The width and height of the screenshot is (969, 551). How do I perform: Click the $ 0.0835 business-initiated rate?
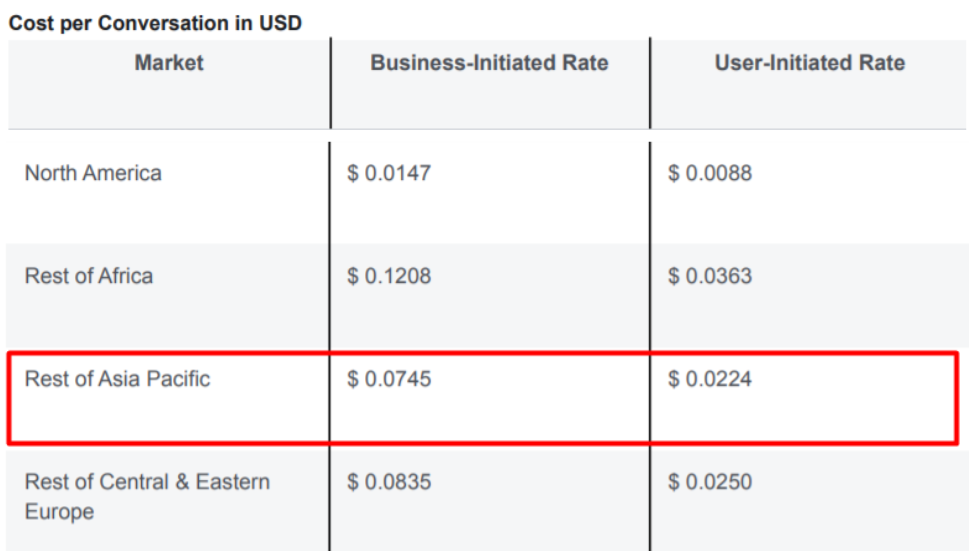point(389,482)
